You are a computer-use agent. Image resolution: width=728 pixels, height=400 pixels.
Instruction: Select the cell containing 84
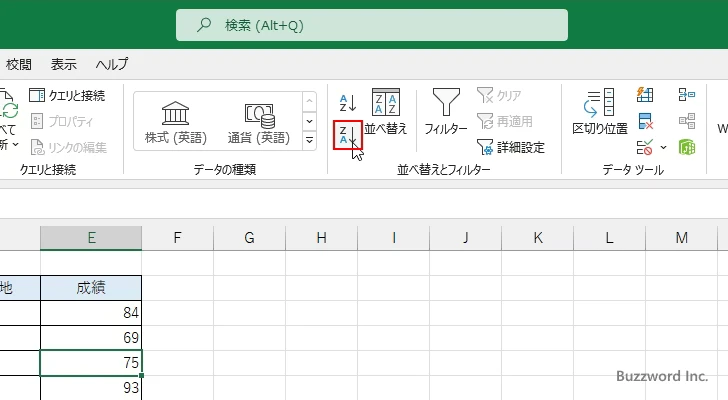91,313
